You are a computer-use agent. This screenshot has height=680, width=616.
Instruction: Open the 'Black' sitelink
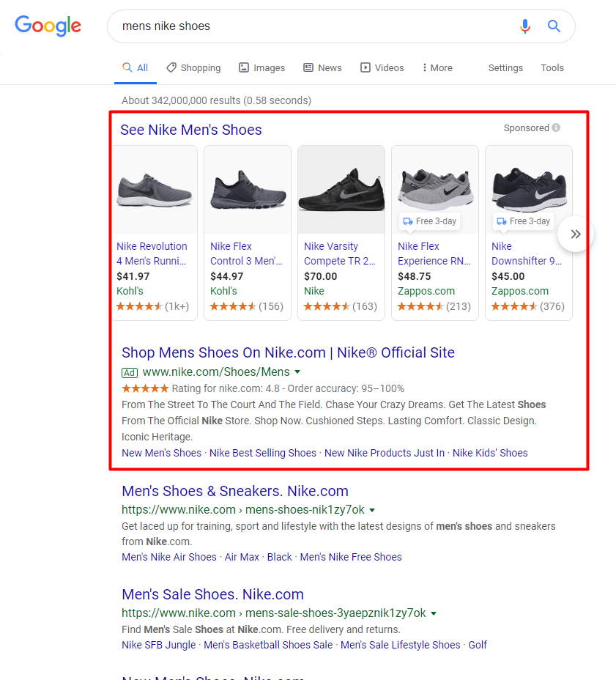click(x=279, y=557)
